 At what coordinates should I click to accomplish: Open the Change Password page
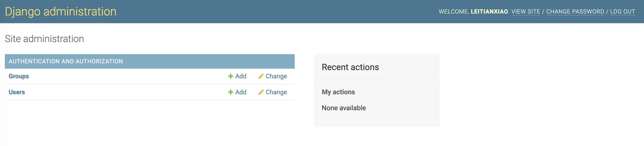pyautogui.click(x=575, y=12)
